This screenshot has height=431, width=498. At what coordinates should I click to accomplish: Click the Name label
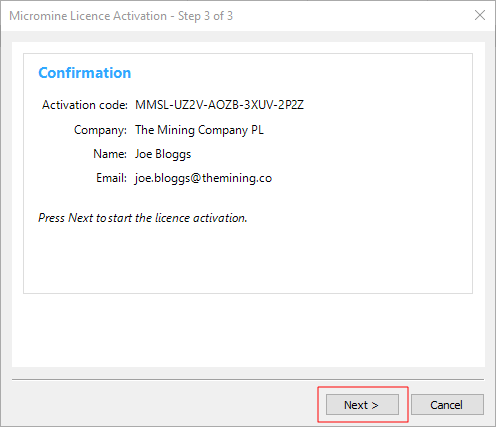(x=110, y=154)
